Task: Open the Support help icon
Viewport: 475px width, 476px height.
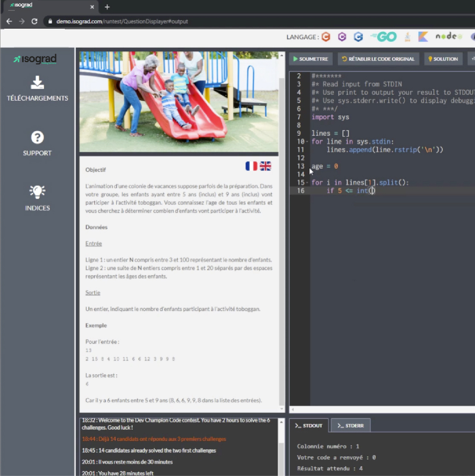Action: (x=37, y=138)
